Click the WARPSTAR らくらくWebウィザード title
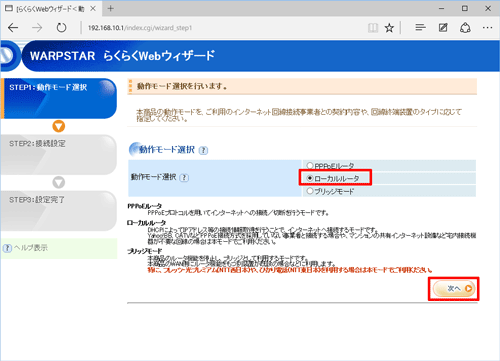The height and width of the screenshot is (361, 500). coord(122,56)
